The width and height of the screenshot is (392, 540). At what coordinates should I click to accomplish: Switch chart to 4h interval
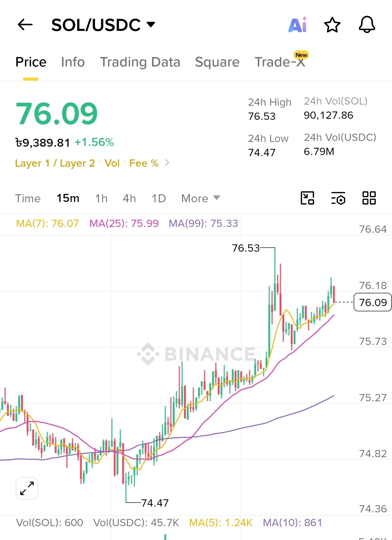coord(129,198)
